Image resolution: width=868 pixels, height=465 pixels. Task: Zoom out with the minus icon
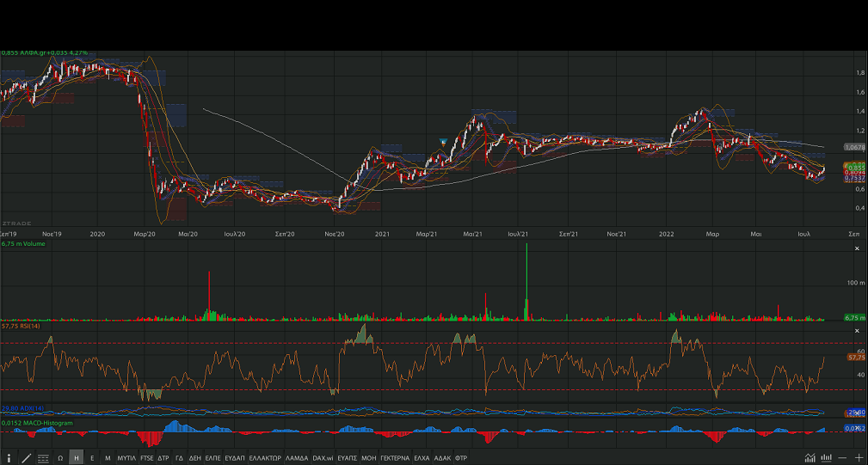pyautogui.click(x=842, y=458)
